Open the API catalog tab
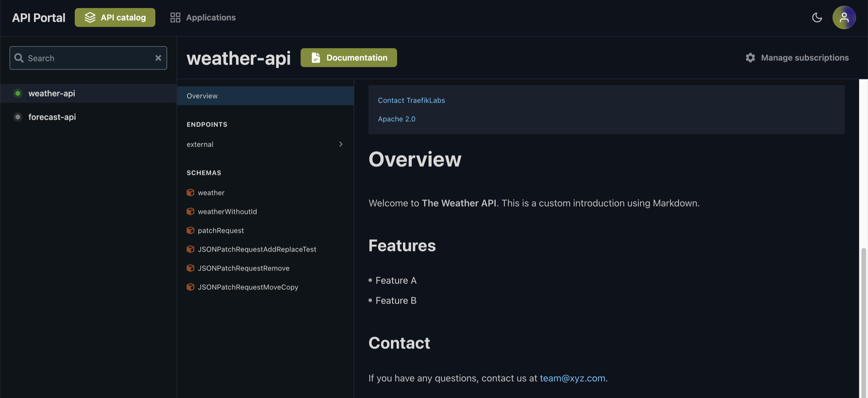The width and height of the screenshot is (868, 398). point(115,18)
